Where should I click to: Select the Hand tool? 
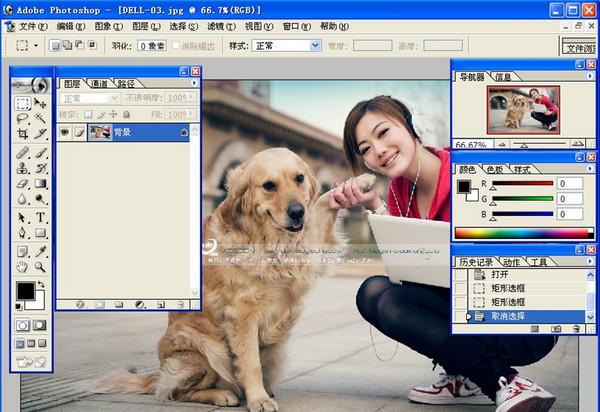coord(23,267)
